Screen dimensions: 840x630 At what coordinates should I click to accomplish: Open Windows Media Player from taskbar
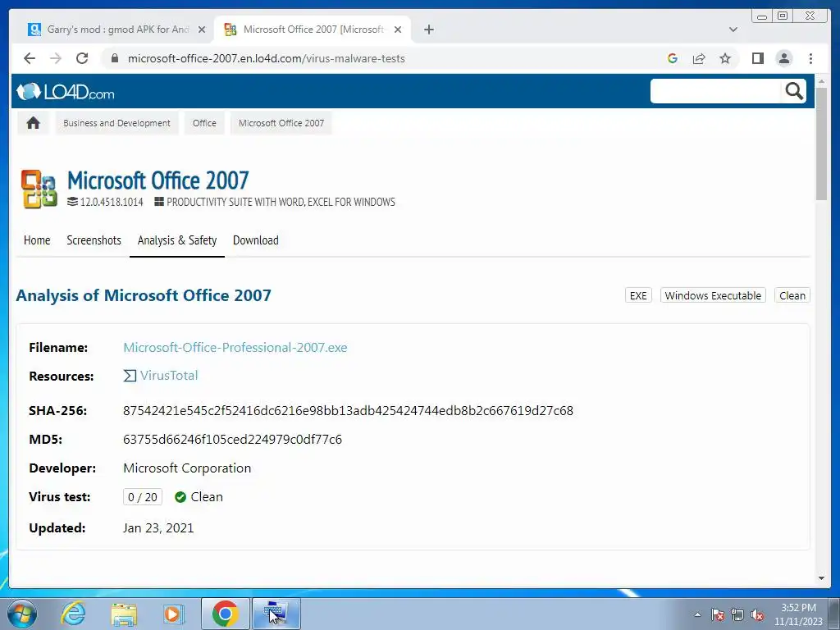click(x=173, y=614)
